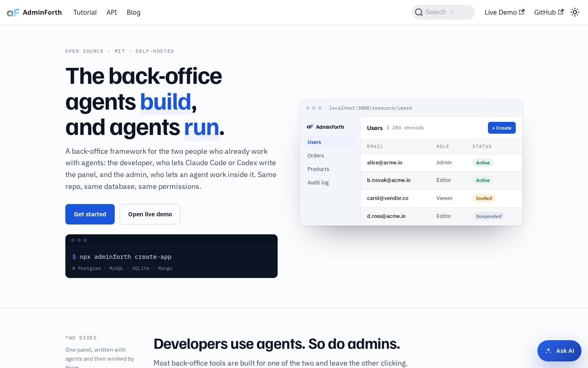Open the Tutorial nav item

point(85,12)
